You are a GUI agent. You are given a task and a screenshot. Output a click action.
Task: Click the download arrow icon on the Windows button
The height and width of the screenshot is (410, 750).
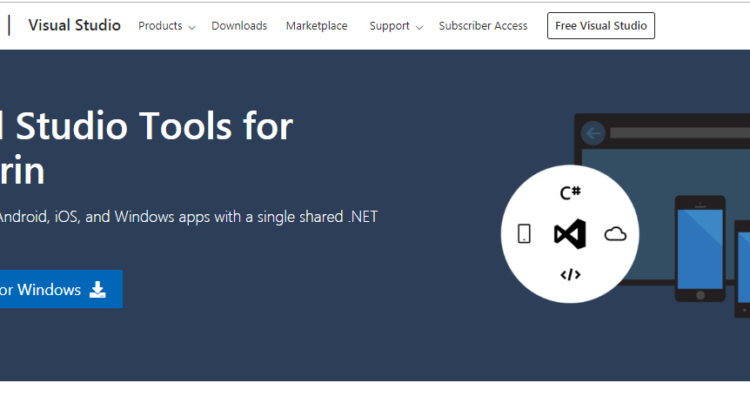98,289
